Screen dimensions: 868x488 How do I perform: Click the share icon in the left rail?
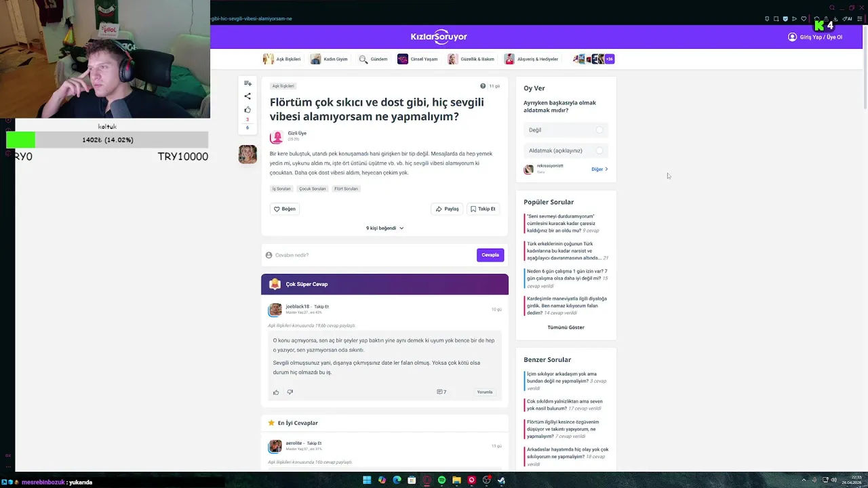248,96
